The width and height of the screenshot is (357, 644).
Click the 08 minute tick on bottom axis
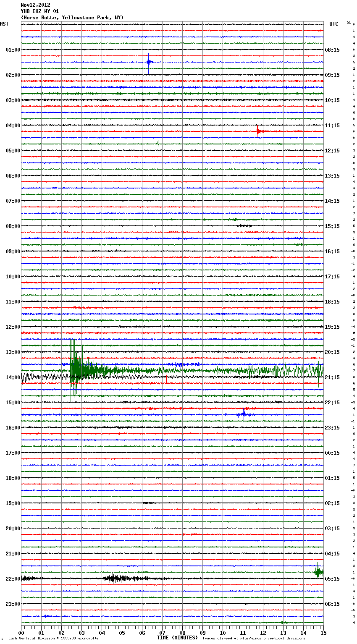point(182,633)
